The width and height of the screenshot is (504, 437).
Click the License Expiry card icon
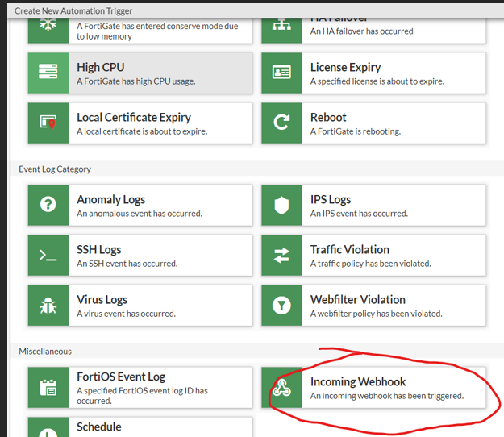(281, 73)
